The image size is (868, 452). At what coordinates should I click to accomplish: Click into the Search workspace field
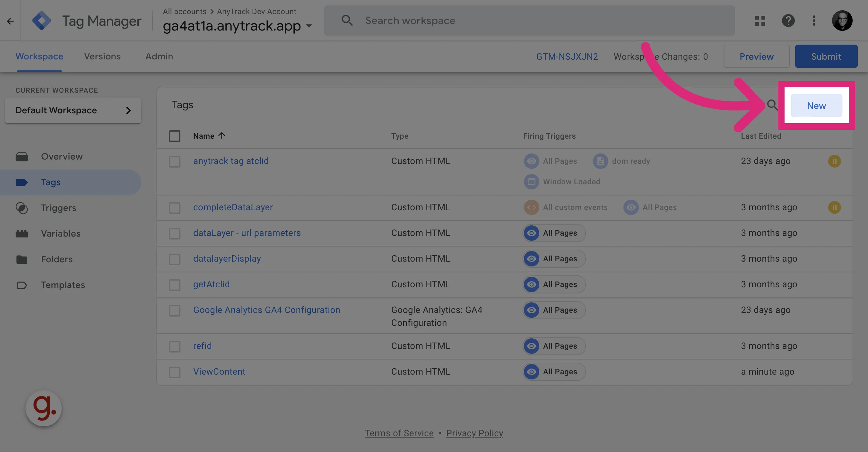click(x=529, y=21)
